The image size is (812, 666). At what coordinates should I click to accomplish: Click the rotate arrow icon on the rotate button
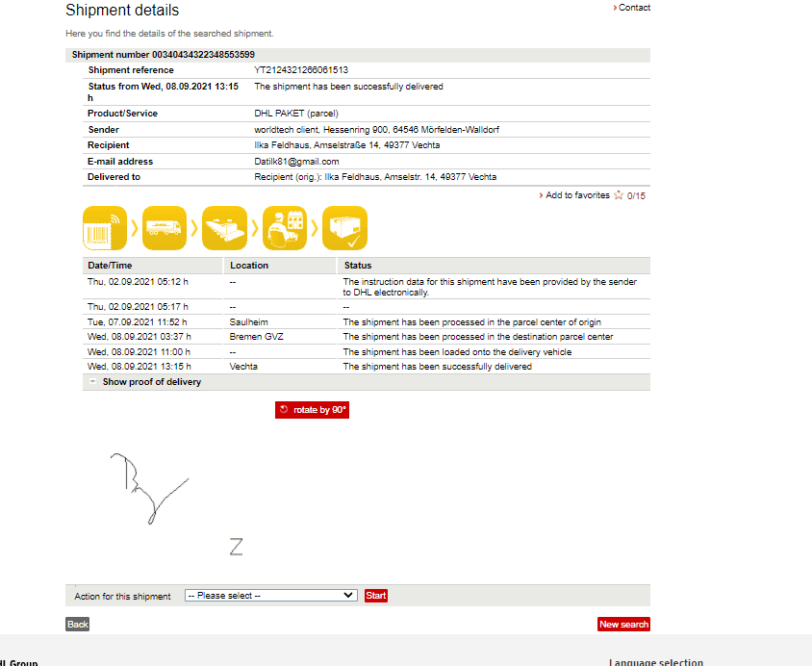[284, 410]
